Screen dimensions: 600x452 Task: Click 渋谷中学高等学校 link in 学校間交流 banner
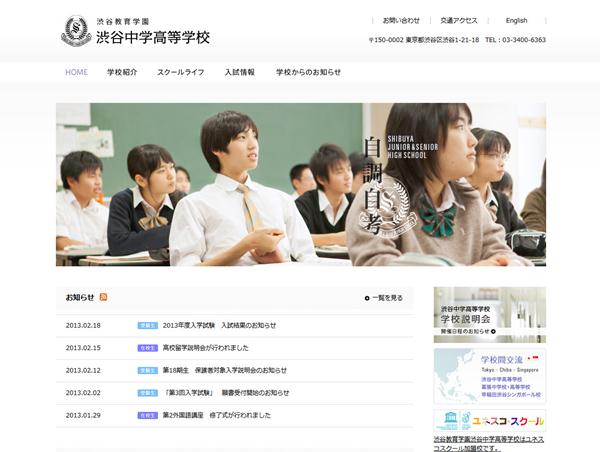pyautogui.click(x=501, y=379)
